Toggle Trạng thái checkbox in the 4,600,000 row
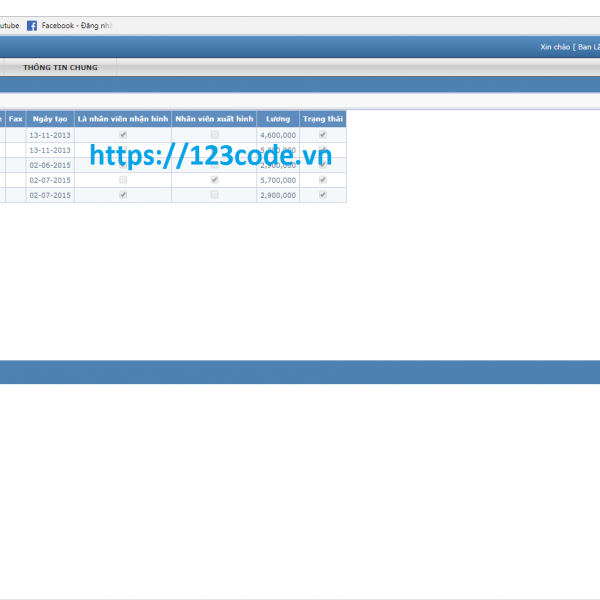600x600 pixels. [x=322, y=134]
